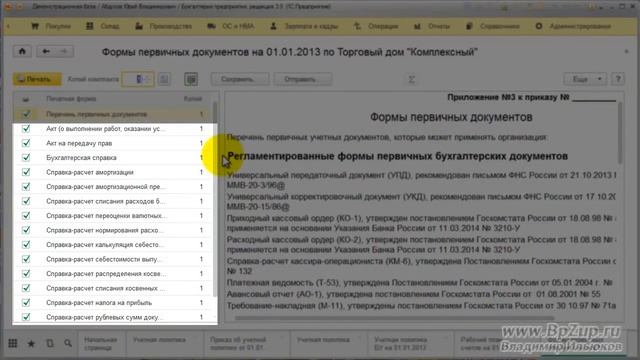The image size is (640, 360).
Task: Switch to Начальная страница tab
Action: coord(100,344)
